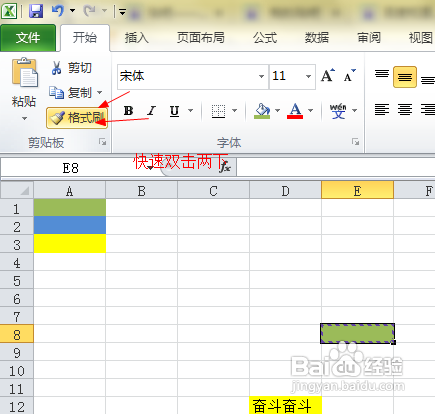
Task: Toggle the highlighted Middle Align button
Action: point(405,77)
